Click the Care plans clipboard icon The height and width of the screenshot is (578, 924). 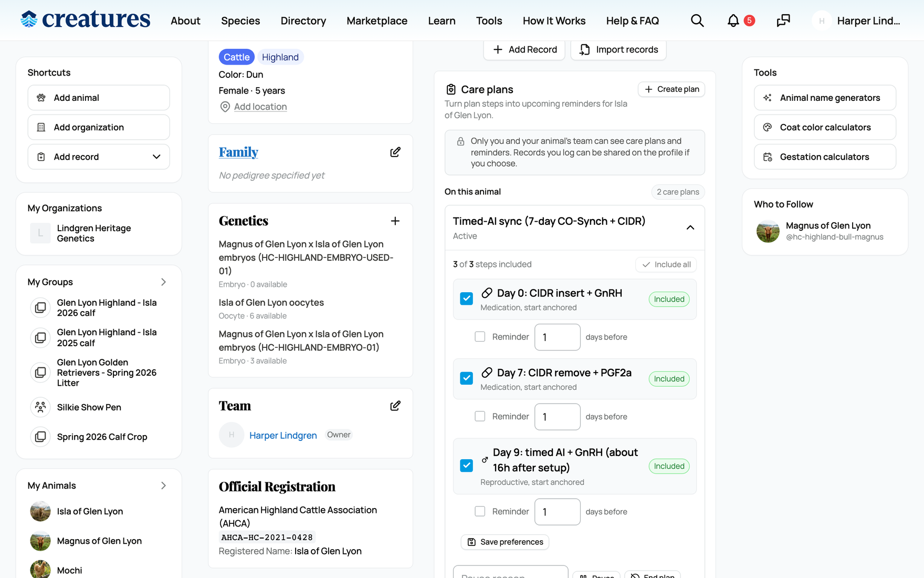pyautogui.click(x=451, y=89)
